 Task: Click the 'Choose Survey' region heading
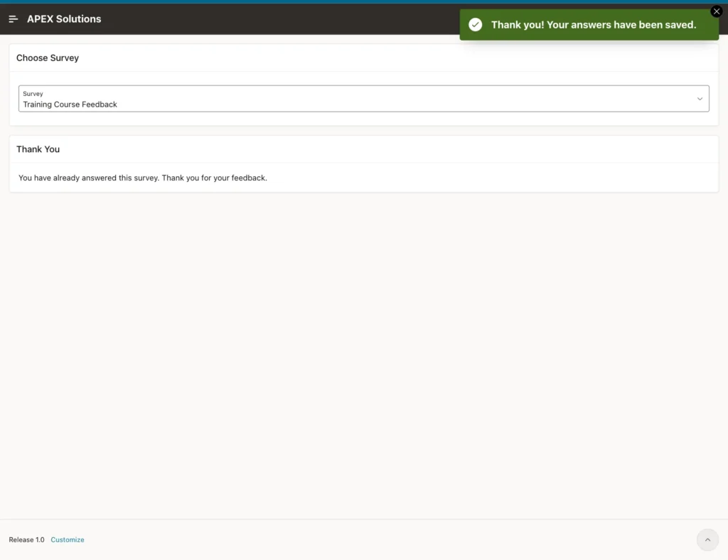pos(48,58)
